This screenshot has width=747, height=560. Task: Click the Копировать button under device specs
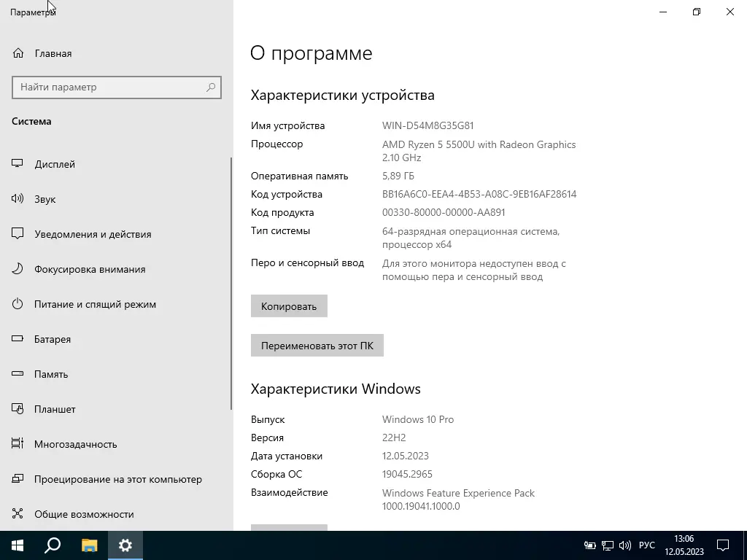(289, 306)
